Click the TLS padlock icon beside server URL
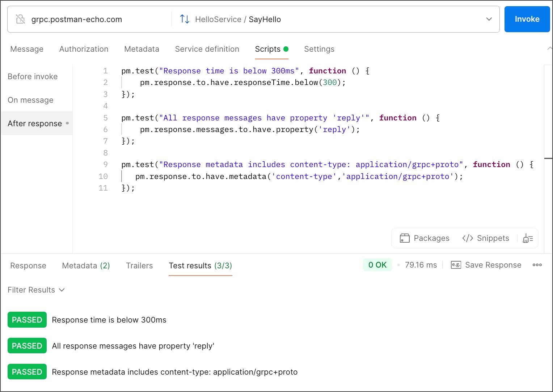This screenshot has height=392, width=553. (x=21, y=19)
